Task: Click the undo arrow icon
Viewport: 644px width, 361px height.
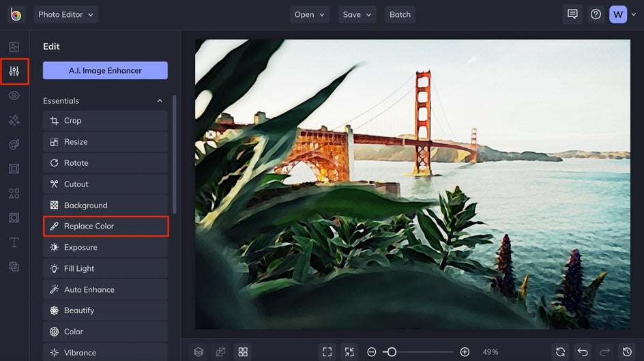Action: pyautogui.click(x=583, y=352)
